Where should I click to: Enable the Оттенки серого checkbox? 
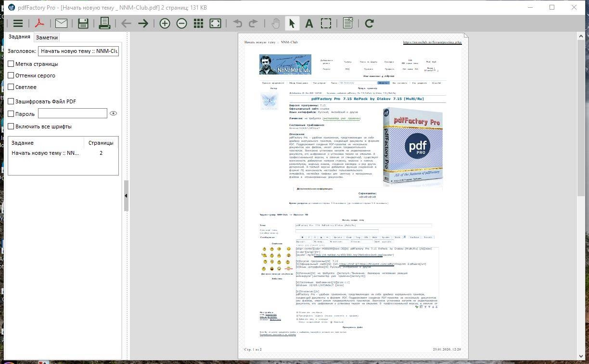11,75
